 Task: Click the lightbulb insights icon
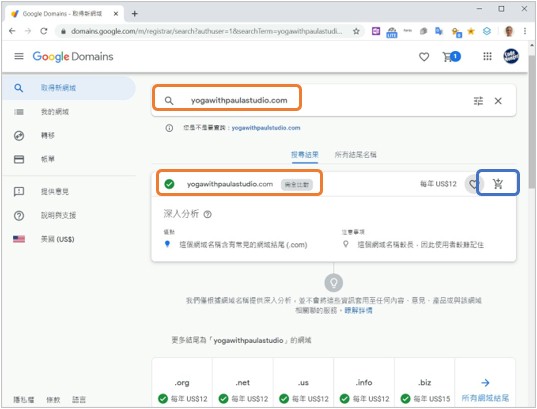334,283
